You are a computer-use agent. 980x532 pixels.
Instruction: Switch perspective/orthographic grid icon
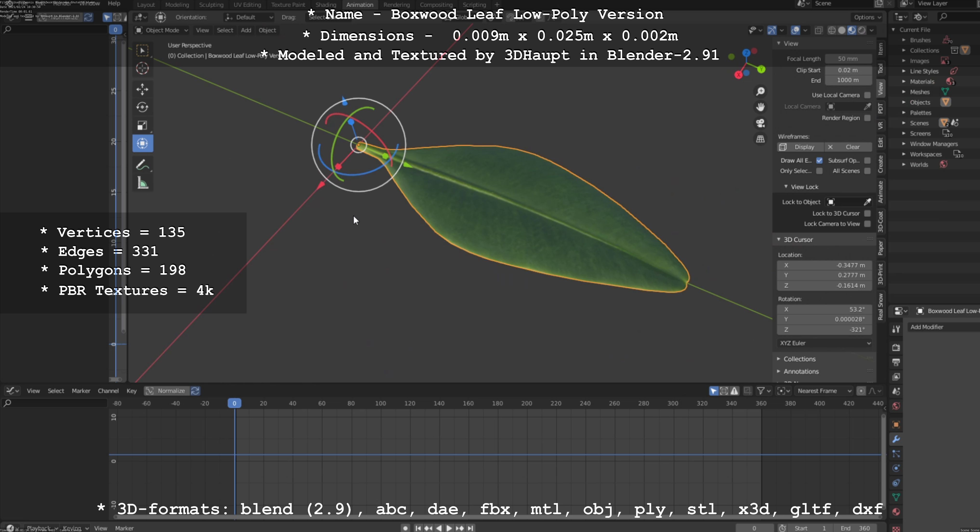(x=760, y=139)
